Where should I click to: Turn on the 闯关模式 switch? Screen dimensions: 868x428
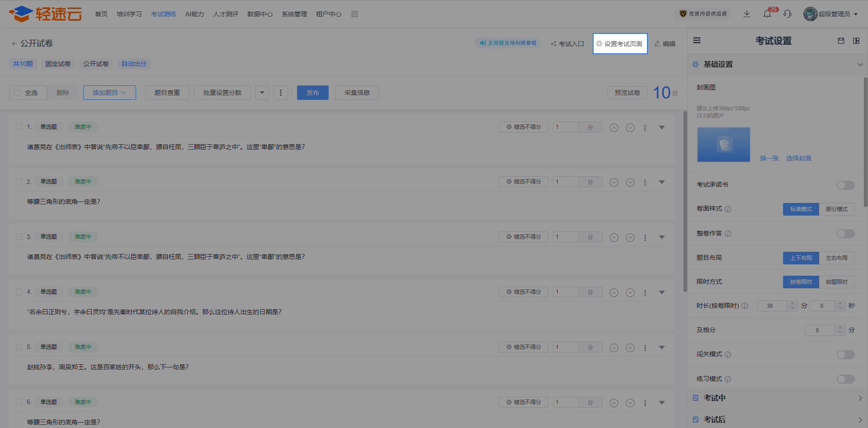click(845, 355)
